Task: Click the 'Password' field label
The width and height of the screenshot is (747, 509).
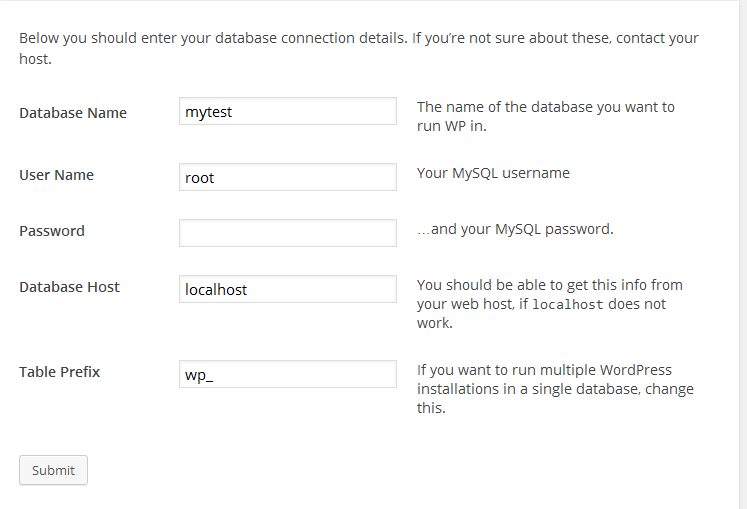Action: tap(52, 231)
